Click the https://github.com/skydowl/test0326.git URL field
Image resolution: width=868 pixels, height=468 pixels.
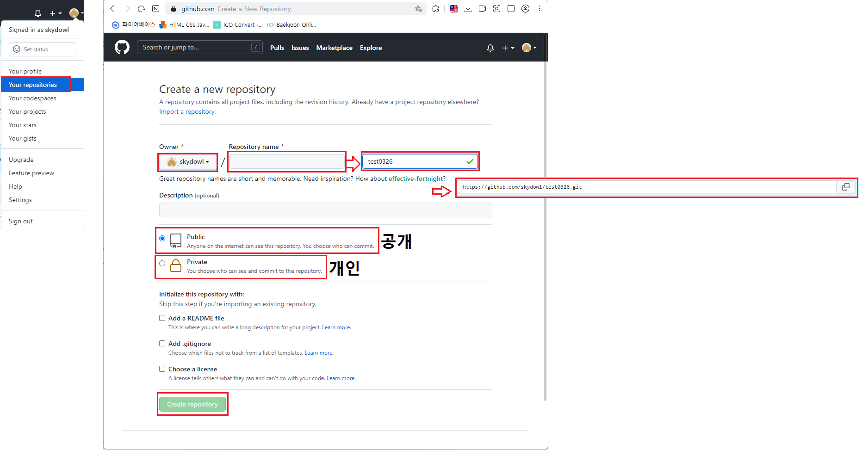pyautogui.click(x=646, y=187)
